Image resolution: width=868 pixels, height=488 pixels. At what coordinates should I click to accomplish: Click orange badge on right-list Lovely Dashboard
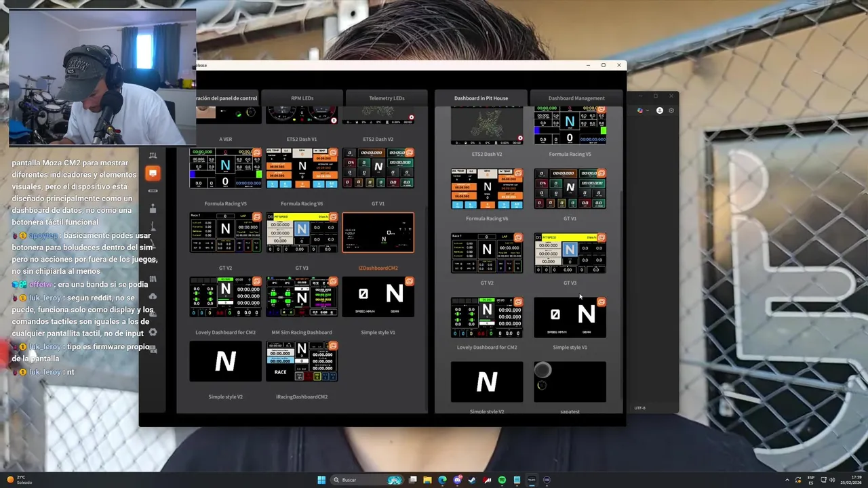[518, 302]
